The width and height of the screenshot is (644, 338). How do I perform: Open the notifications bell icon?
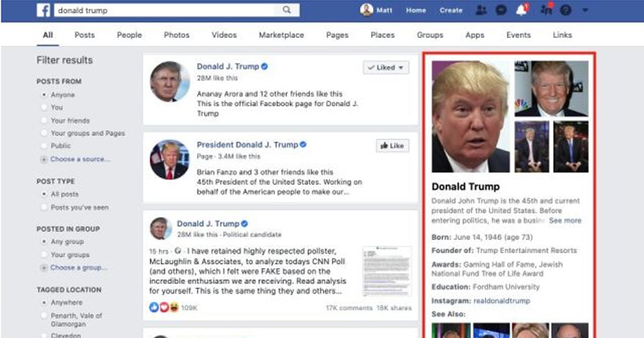pyautogui.click(x=521, y=10)
